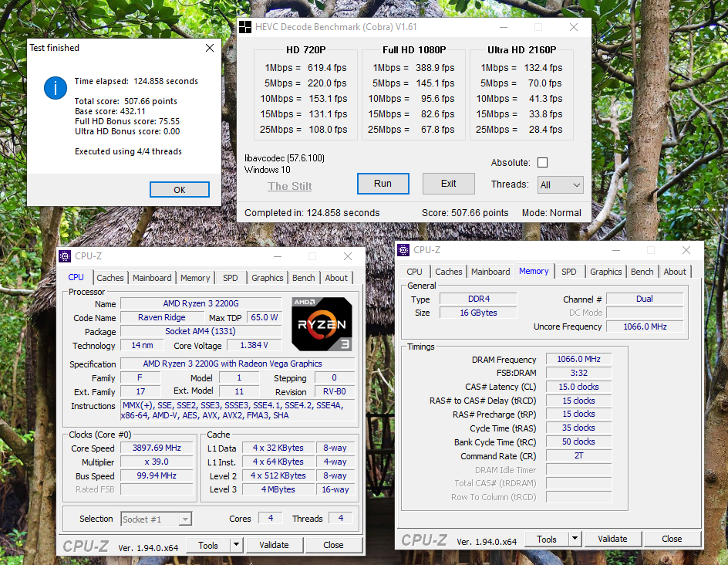Click the HD 720P 1Mbps 619.4 fps result
The image size is (728, 565).
click(305, 68)
